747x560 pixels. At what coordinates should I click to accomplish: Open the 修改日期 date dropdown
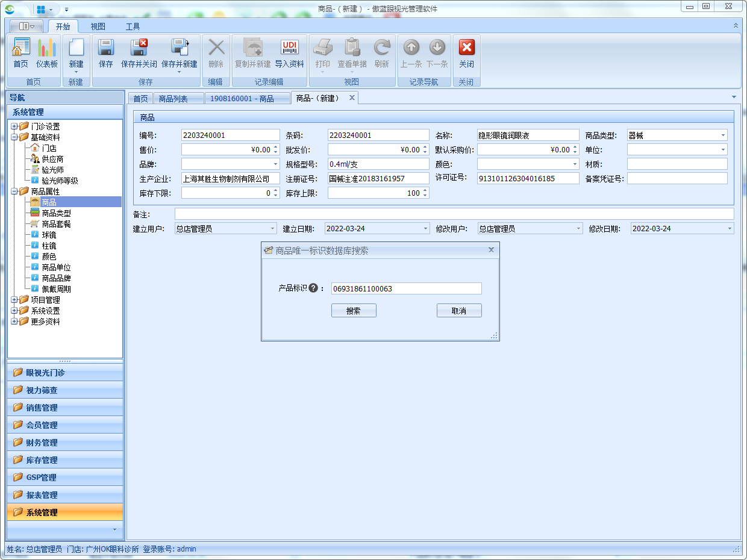point(730,229)
